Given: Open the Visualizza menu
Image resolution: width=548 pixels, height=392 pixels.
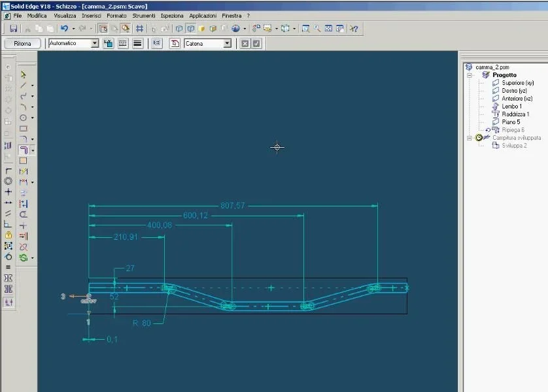Looking at the screenshot, I should click(x=65, y=16).
